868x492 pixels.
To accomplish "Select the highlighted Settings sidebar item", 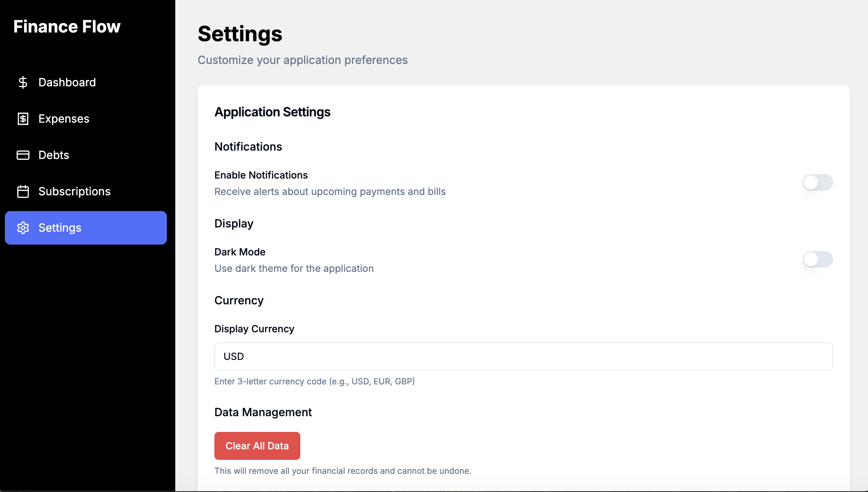I will point(86,228).
